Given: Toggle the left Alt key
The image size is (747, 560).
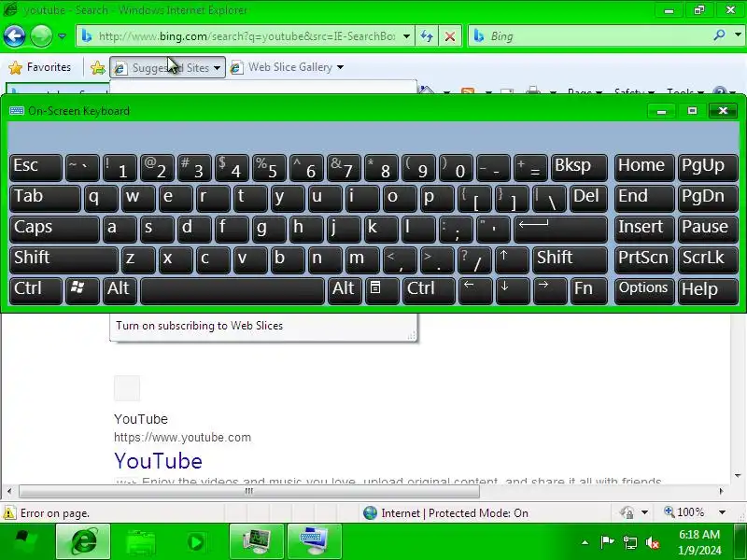Looking at the screenshot, I should 120,291.
